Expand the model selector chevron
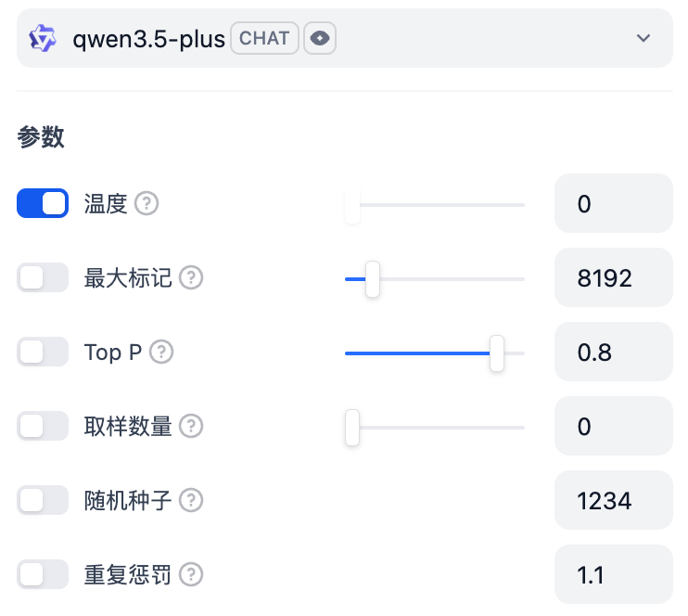This screenshot has height=616, width=688. click(x=643, y=39)
